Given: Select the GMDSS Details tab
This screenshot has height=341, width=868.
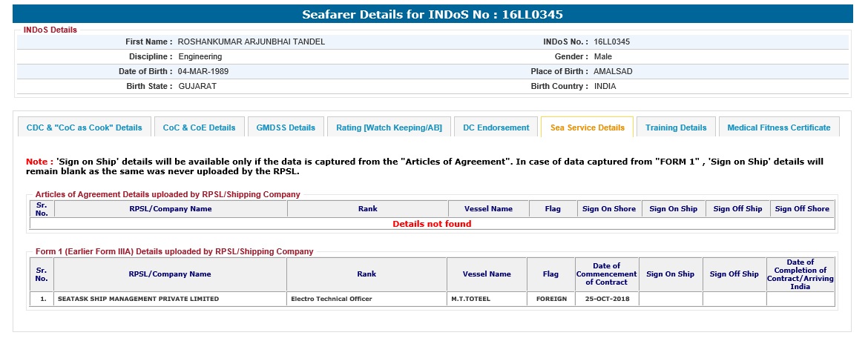Looking at the screenshot, I should tap(286, 128).
